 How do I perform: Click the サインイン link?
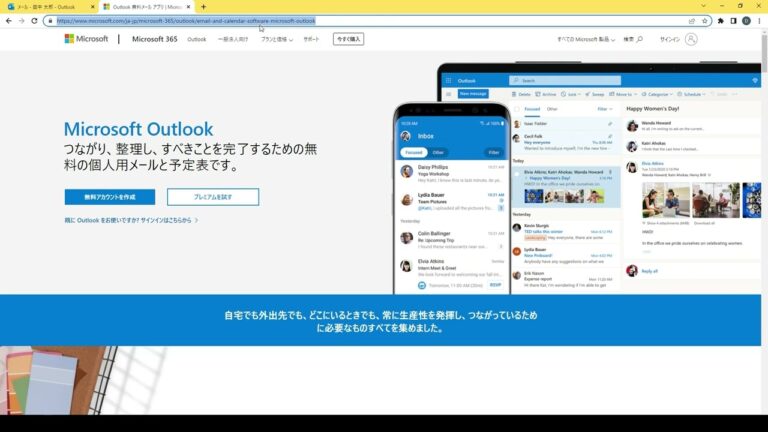[x=670, y=39]
